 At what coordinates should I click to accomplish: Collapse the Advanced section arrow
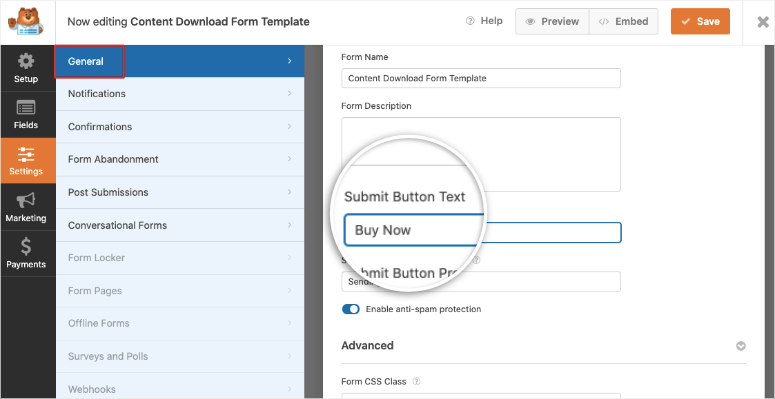coord(740,346)
